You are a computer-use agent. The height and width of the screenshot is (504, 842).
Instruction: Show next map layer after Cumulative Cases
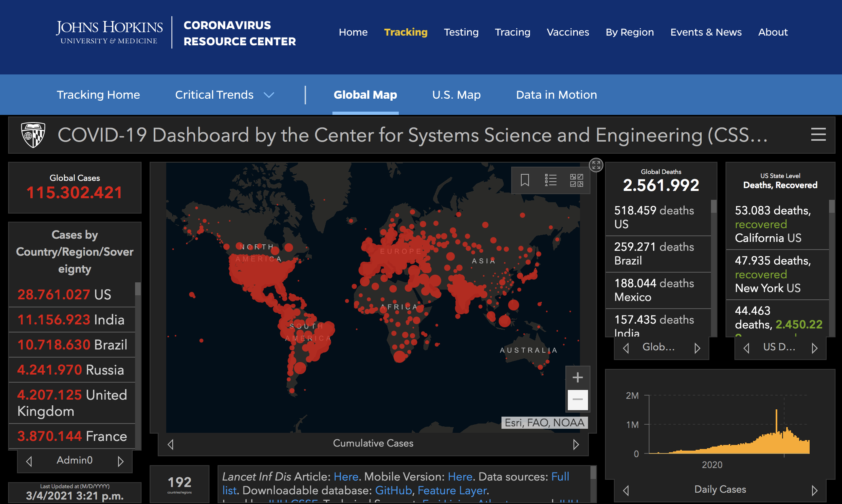click(x=576, y=444)
